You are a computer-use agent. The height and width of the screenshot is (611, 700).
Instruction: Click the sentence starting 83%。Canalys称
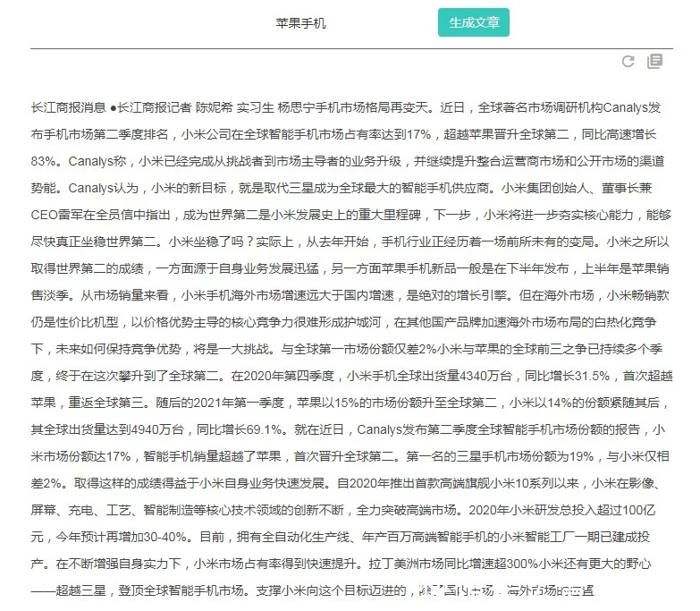click(x=348, y=161)
